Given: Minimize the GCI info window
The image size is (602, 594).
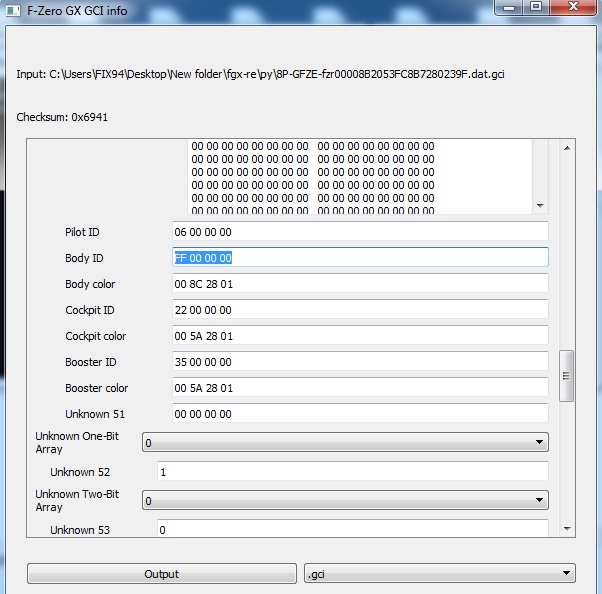Looking at the screenshot, I should 509,7.
